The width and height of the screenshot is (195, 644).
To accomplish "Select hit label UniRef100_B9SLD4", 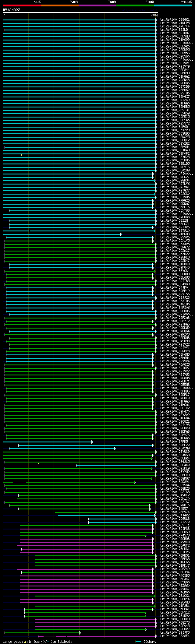I will (x=175, y=30).
